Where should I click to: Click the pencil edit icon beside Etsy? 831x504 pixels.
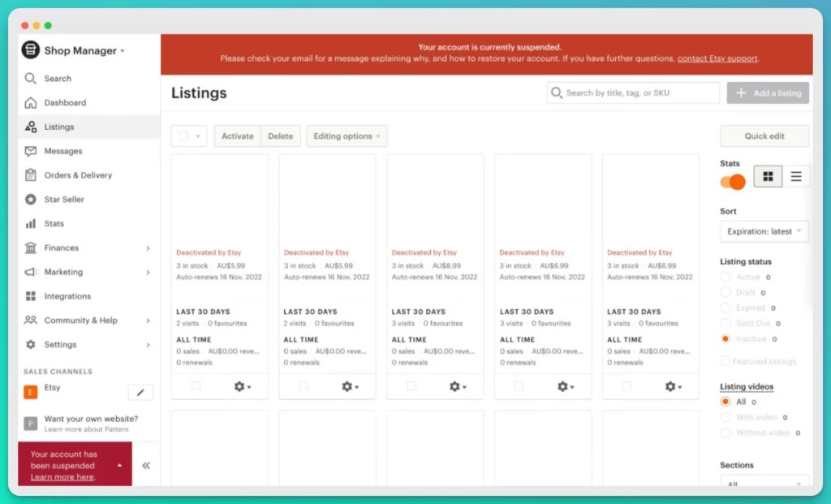tap(140, 392)
